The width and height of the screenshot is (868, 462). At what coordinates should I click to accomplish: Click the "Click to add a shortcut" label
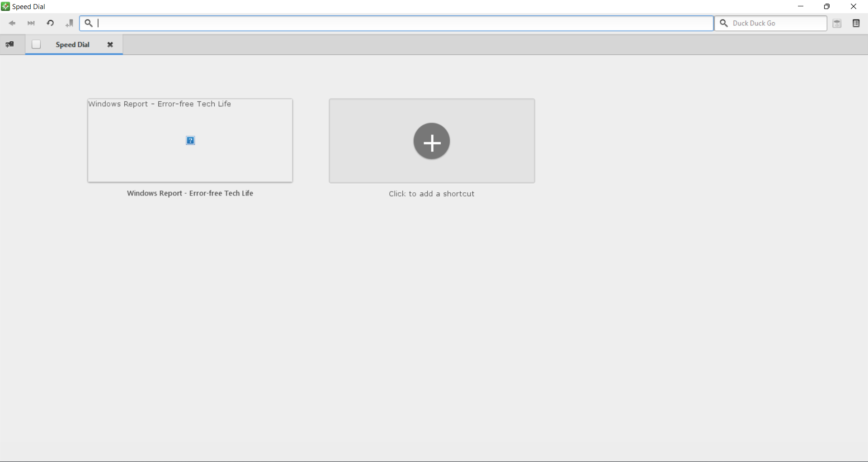(432, 194)
